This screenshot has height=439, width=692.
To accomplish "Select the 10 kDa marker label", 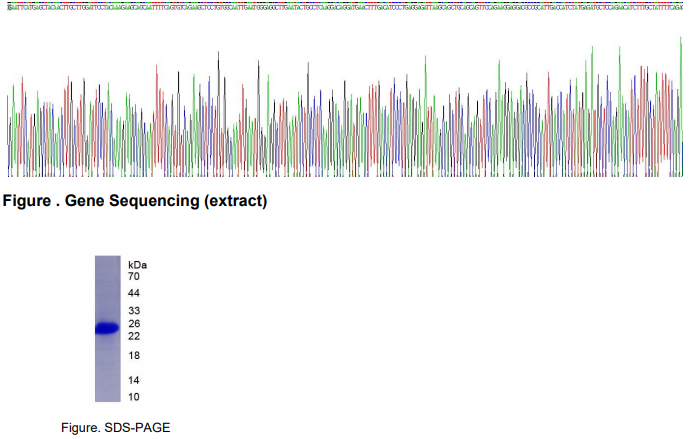I will click(x=134, y=397).
